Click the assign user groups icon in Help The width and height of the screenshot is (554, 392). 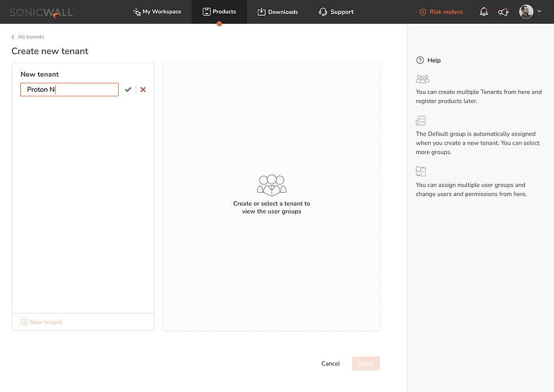421,172
